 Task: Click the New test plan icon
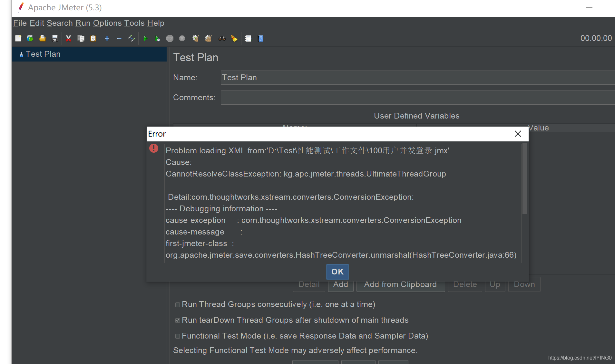click(x=18, y=38)
